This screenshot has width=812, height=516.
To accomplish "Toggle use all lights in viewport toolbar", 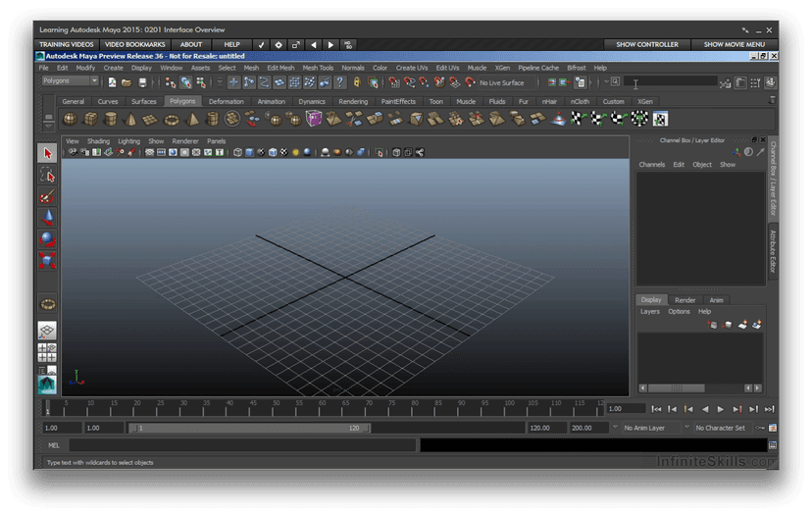I will [x=296, y=152].
